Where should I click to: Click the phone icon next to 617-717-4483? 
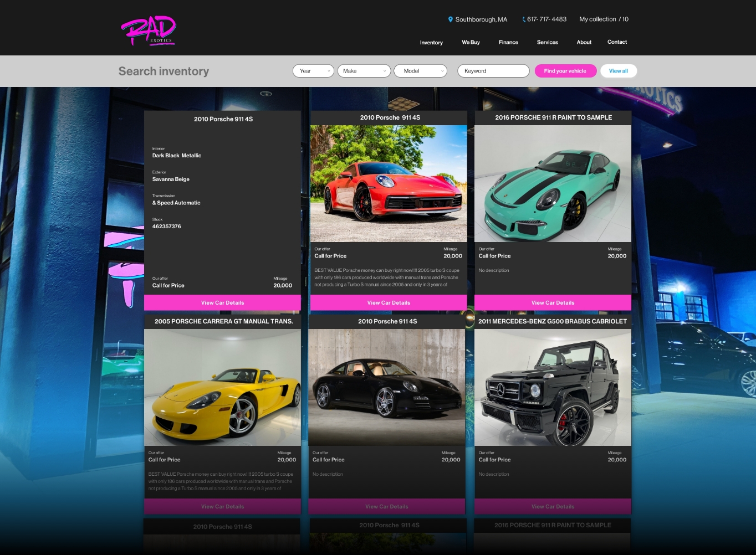[x=524, y=19]
